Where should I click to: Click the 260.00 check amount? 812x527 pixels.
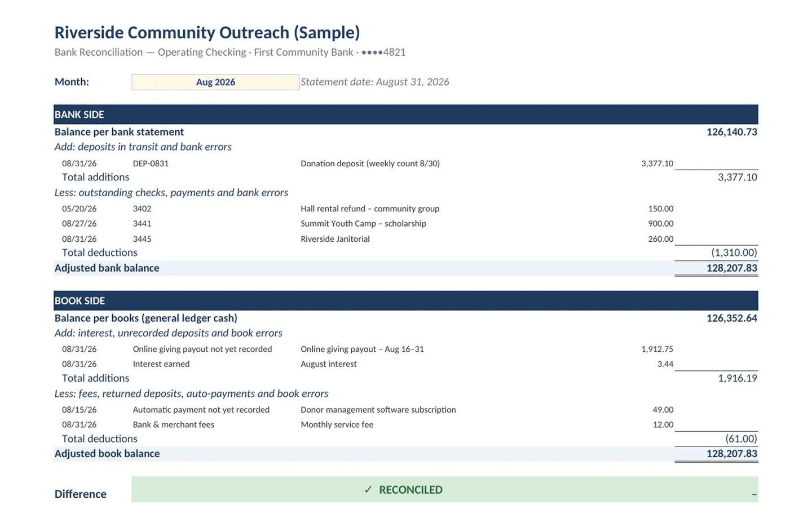coord(661,239)
